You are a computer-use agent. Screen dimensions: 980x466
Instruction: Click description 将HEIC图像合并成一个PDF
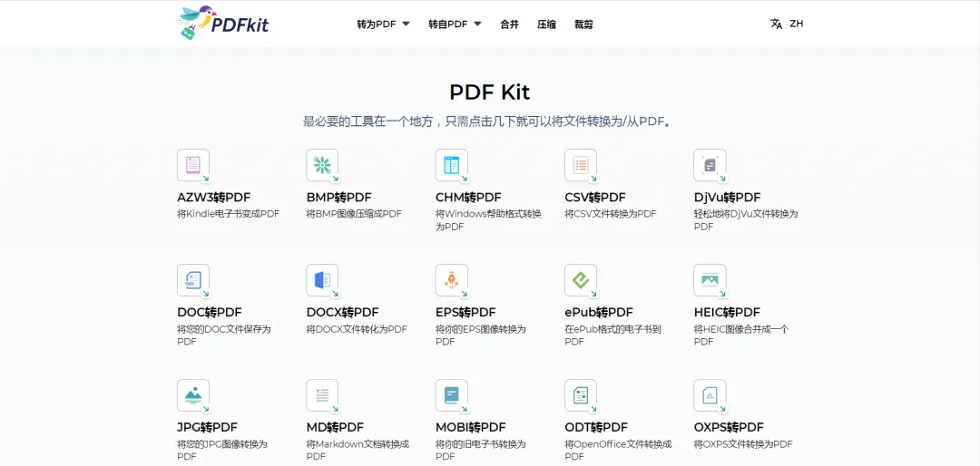click(741, 335)
